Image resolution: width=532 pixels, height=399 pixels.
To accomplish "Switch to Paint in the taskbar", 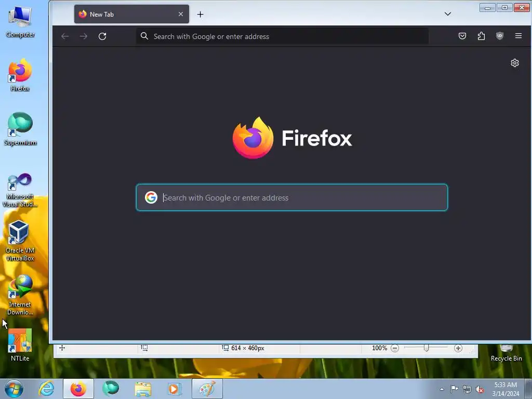I will [207, 389].
